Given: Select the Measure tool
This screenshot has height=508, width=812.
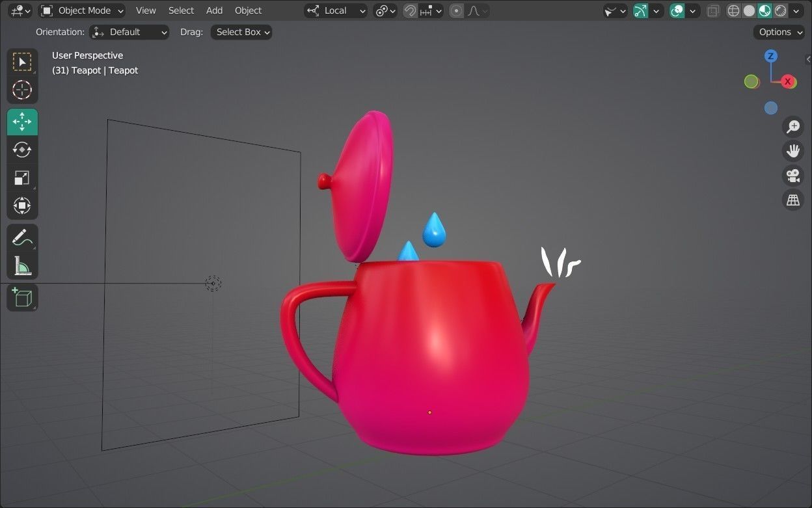Looking at the screenshot, I should (x=22, y=265).
